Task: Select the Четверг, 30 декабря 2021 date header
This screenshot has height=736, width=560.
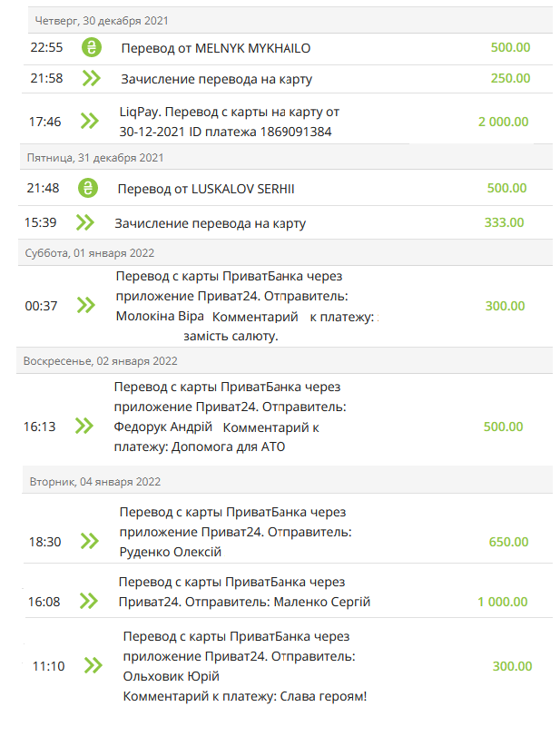Action: coord(290,21)
